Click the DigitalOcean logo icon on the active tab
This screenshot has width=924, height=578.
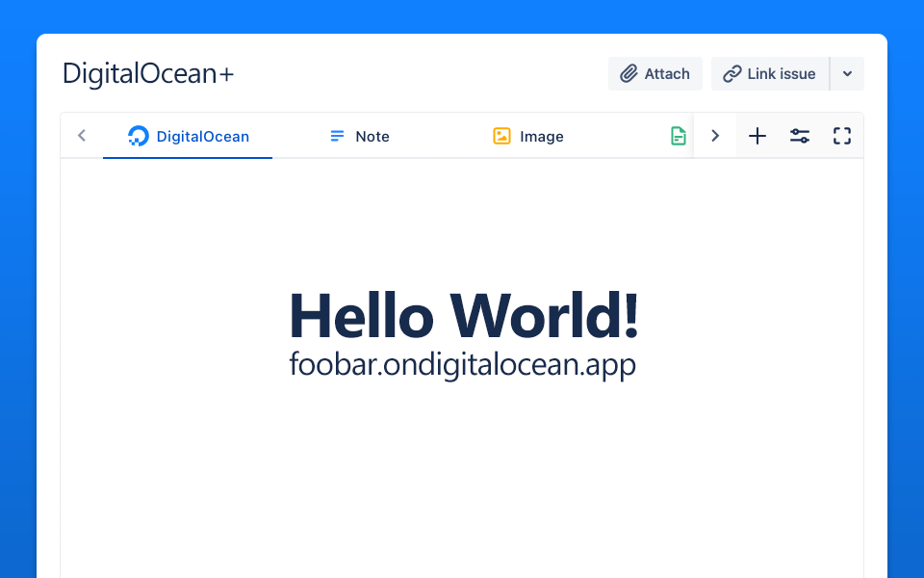(x=138, y=136)
